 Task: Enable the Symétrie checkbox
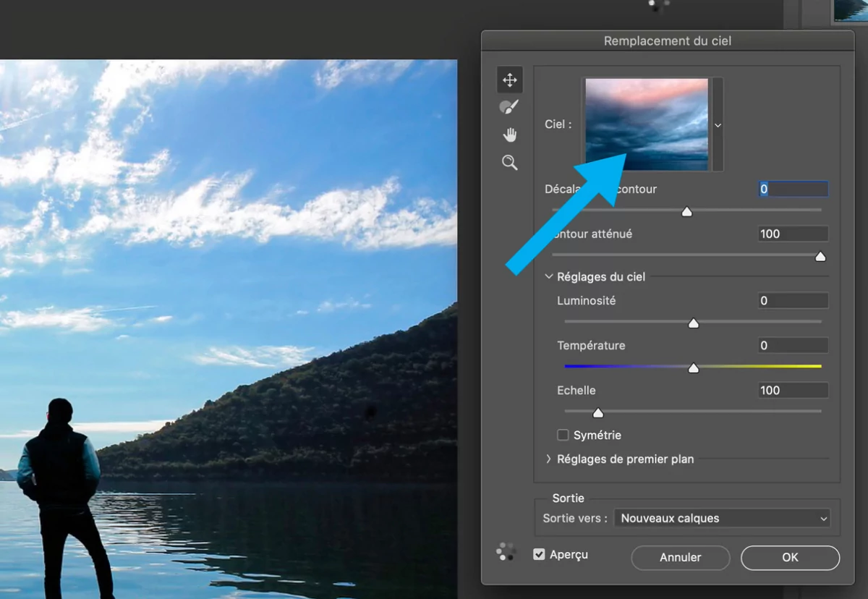tap(563, 435)
